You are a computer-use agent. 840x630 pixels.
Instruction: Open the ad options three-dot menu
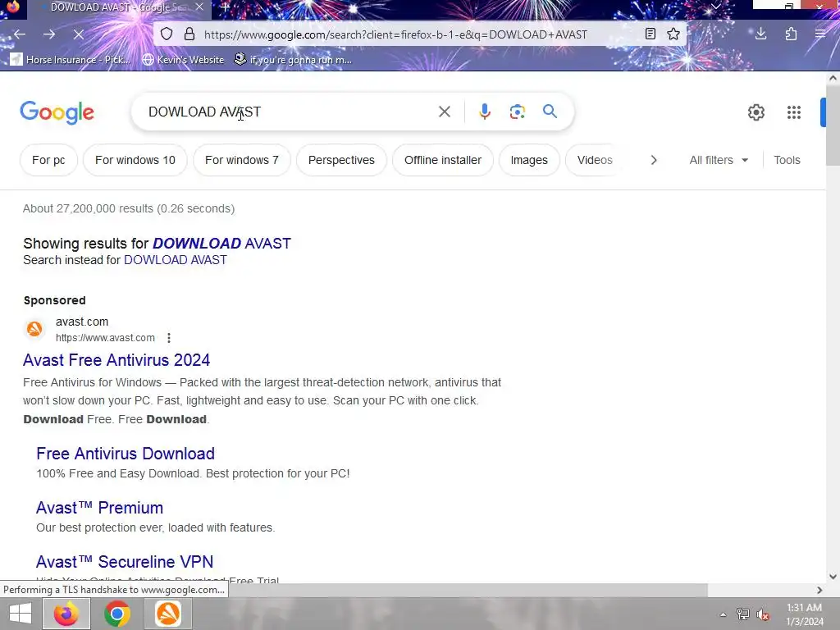[x=169, y=338]
